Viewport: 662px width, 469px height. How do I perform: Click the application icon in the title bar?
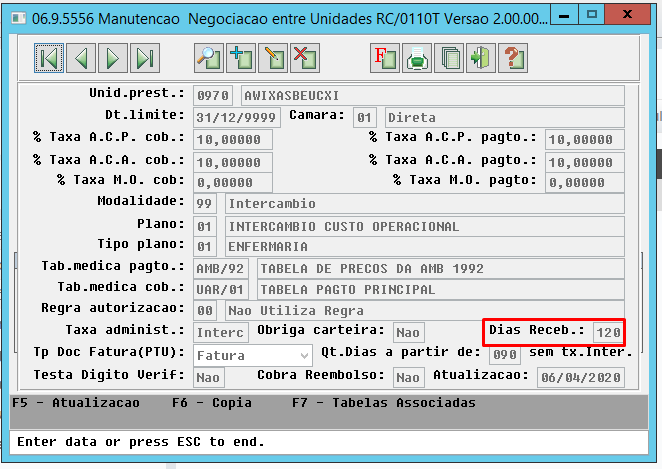(18, 19)
